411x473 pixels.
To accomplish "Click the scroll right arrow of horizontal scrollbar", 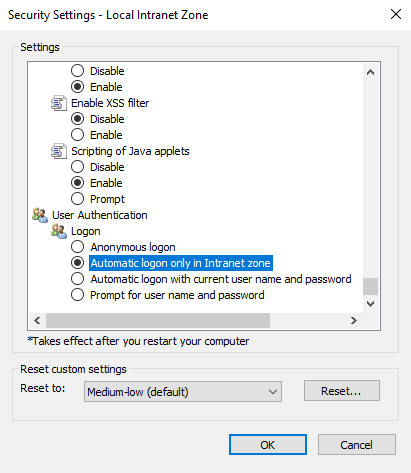I will coord(354,320).
